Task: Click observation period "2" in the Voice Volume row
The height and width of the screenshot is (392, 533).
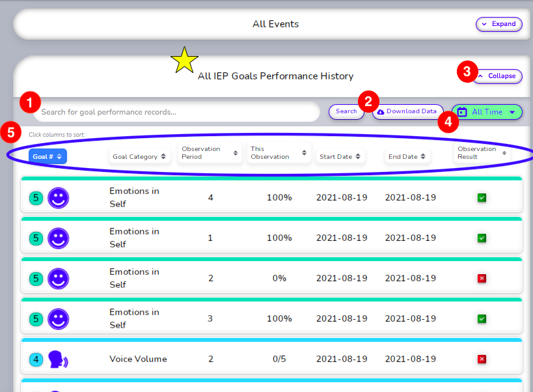Action: pyautogui.click(x=210, y=359)
